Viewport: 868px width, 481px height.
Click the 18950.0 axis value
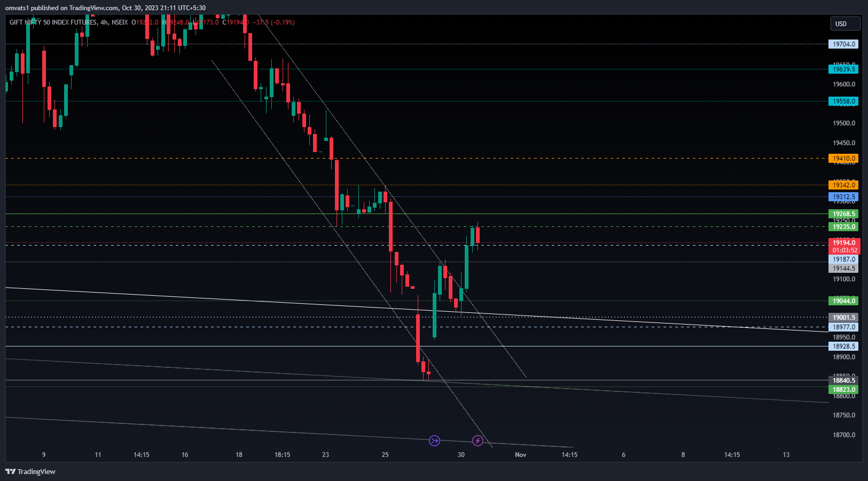(x=844, y=337)
